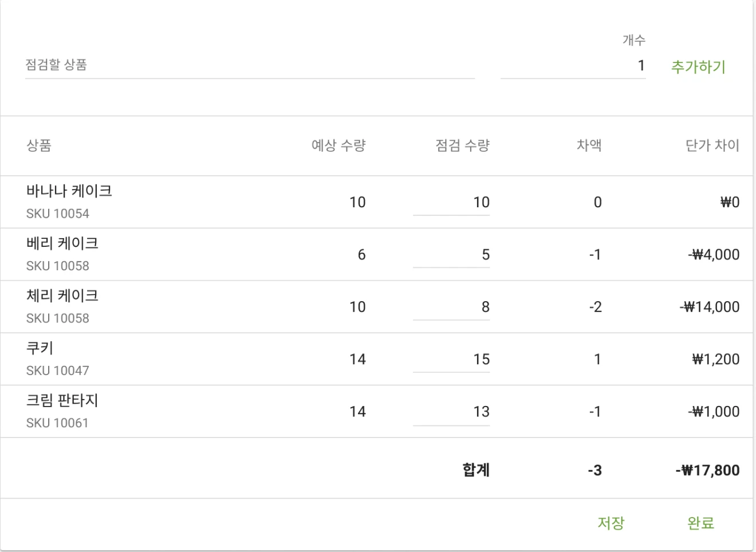Click the 예상 수량 column header

click(338, 145)
